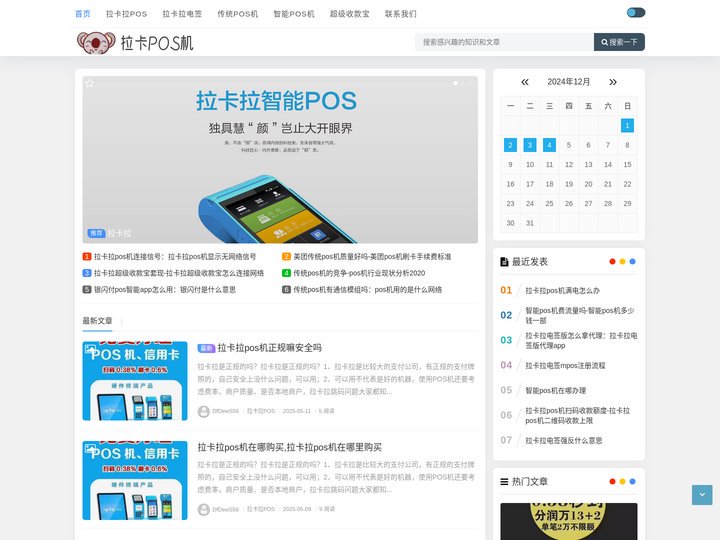Viewport: 720px width, 540px height.
Task: Click the 2024年12月 calendar title
Action: pos(568,82)
